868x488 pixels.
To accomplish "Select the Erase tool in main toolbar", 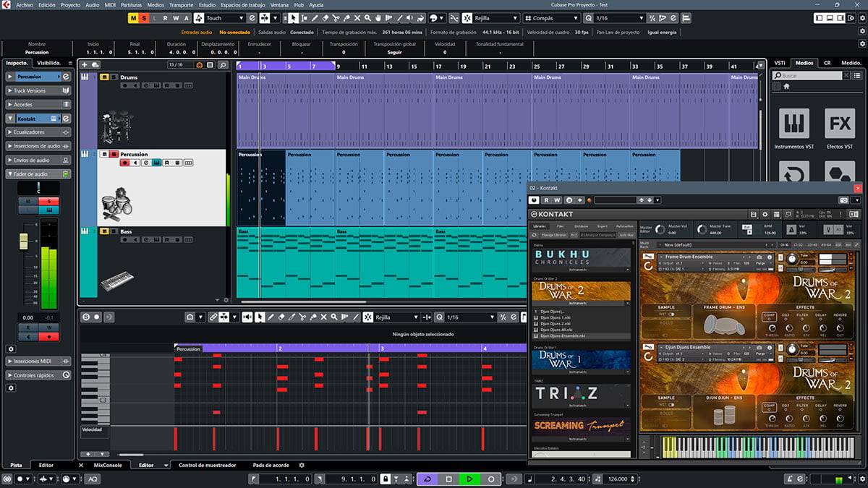I will 325,18.
